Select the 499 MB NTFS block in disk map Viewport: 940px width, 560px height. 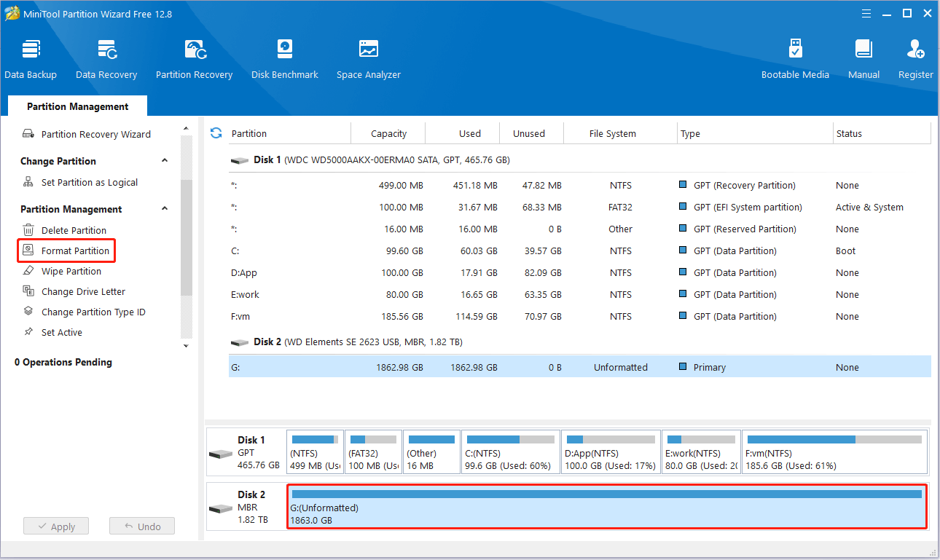click(315, 452)
